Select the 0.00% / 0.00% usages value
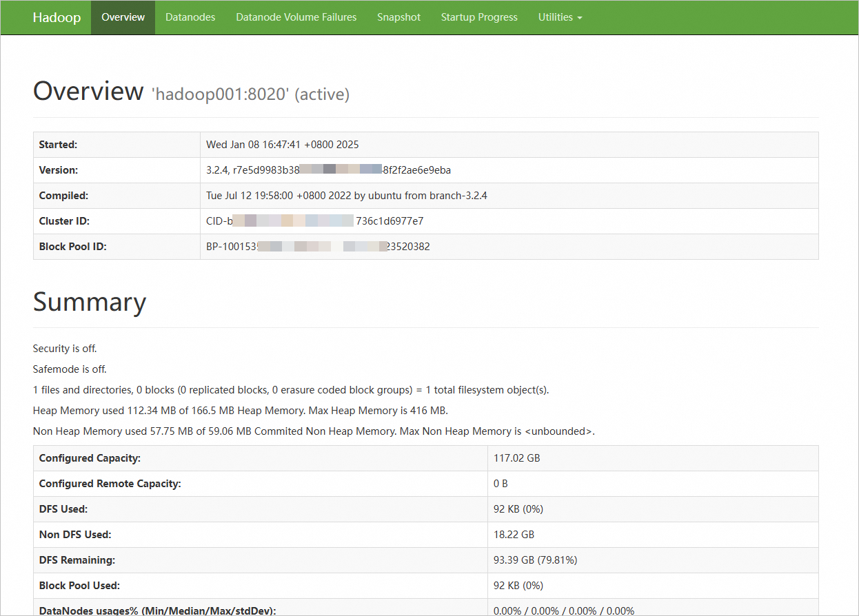 pyautogui.click(x=564, y=610)
